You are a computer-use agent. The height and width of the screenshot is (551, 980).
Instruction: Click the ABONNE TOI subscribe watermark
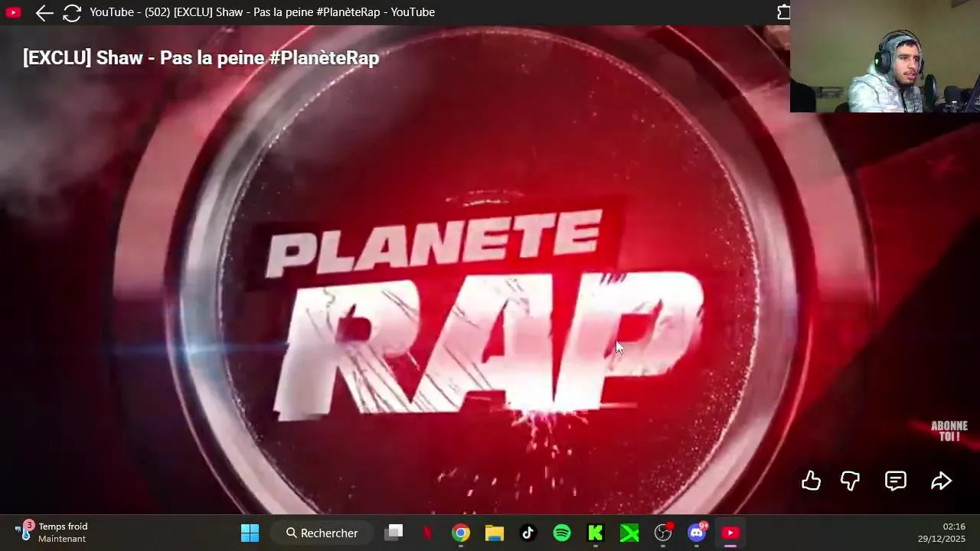click(x=949, y=431)
